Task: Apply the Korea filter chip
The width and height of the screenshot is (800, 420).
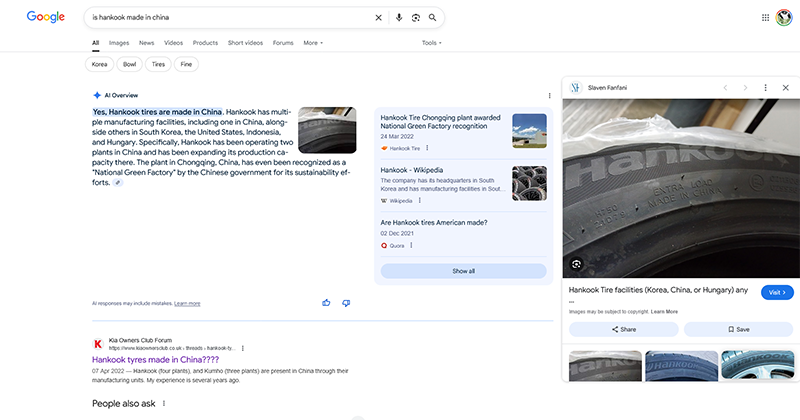Action: (99, 64)
